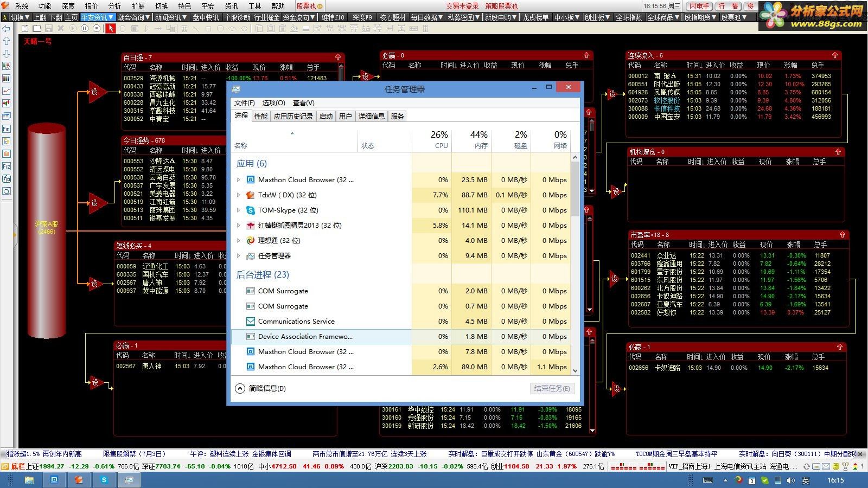Click the 龙虎榜单 toolbar button
868x488 pixels.
(x=535, y=17)
